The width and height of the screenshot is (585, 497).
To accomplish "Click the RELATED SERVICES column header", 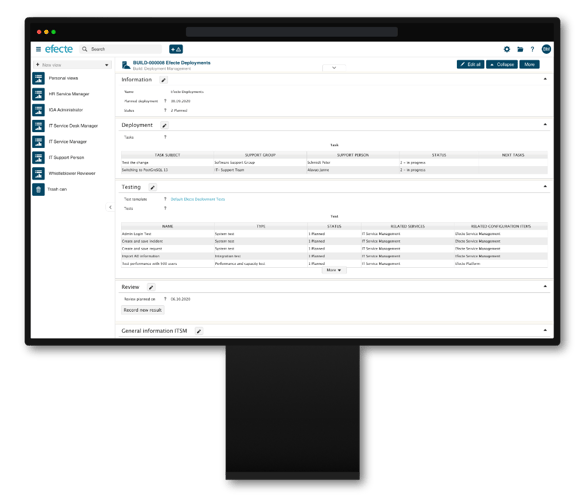I will 407,226.
